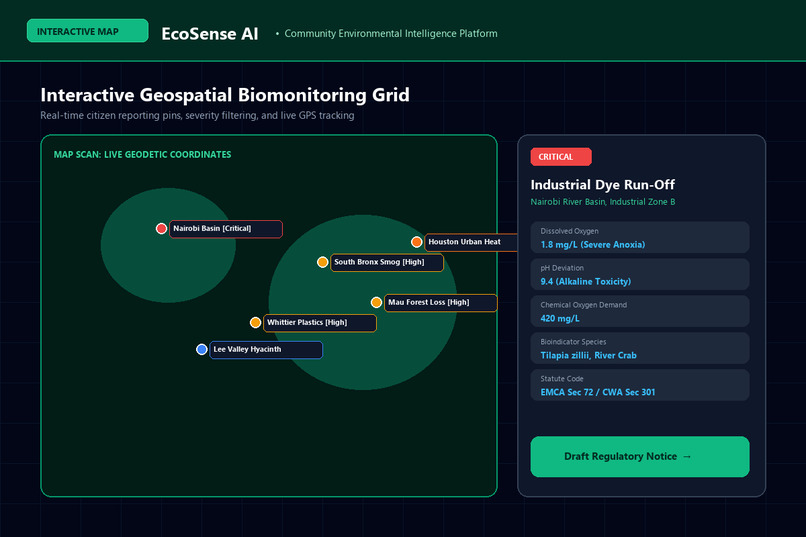
Task: Click the orange Houston Urban Heat pin
Action: pyautogui.click(x=416, y=242)
